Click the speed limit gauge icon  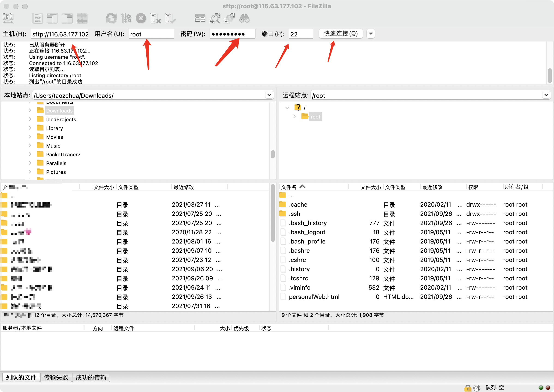click(x=477, y=388)
